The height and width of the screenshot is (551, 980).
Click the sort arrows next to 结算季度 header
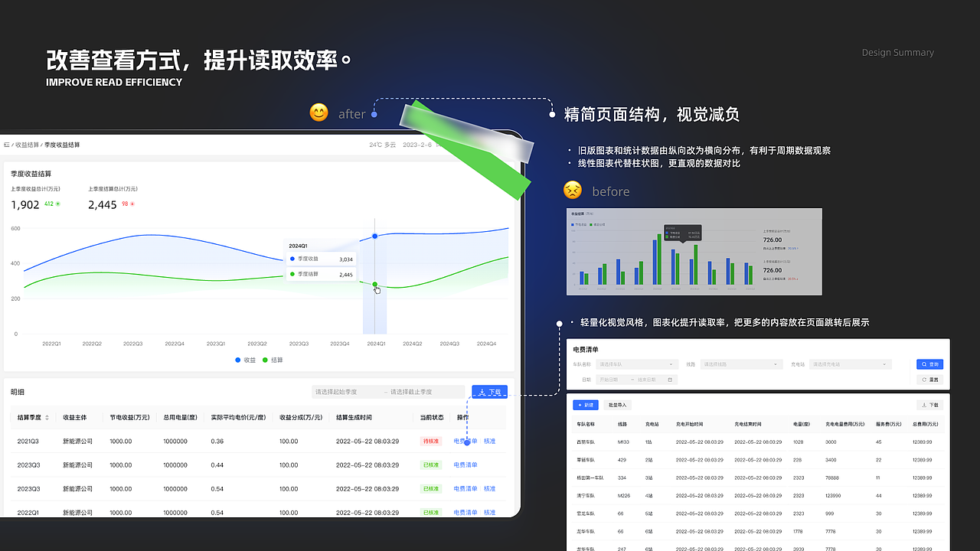47,418
